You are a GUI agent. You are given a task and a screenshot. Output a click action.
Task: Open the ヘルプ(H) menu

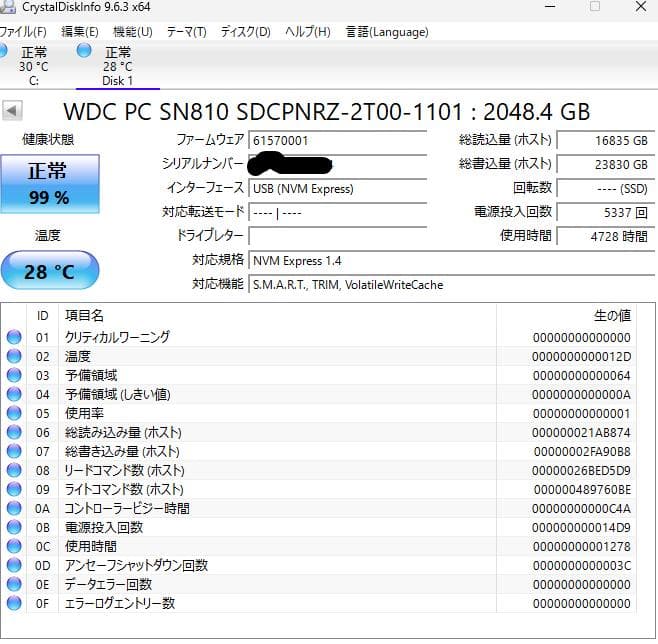click(308, 32)
